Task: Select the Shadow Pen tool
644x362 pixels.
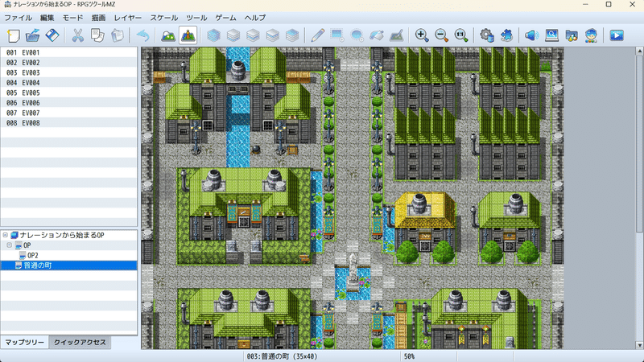Action: 396,35
